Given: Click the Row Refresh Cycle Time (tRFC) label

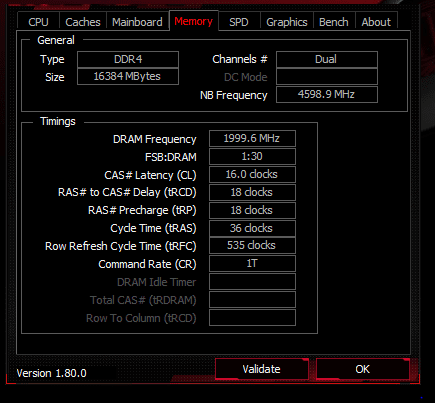Looking at the screenshot, I should 121,246.
